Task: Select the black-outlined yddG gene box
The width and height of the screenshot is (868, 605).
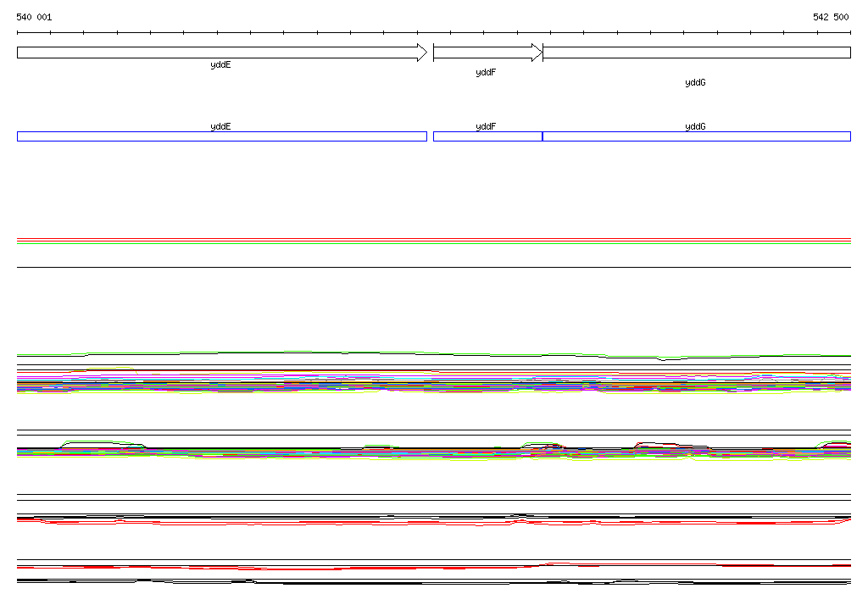Action: tap(696, 53)
